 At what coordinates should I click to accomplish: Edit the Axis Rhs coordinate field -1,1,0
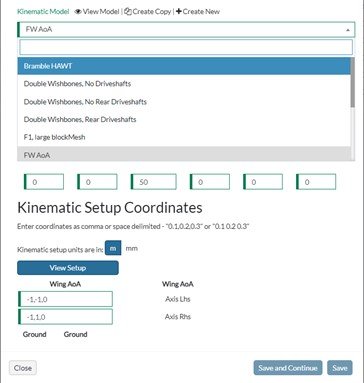click(x=65, y=317)
